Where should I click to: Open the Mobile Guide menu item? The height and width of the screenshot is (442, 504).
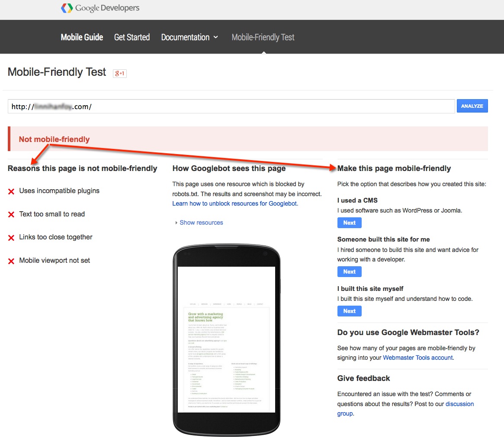[82, 37]
